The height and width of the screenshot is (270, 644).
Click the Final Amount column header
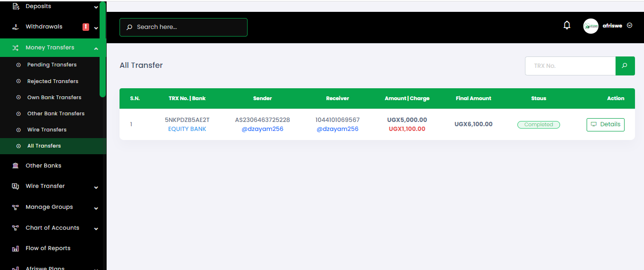point(473,99)
